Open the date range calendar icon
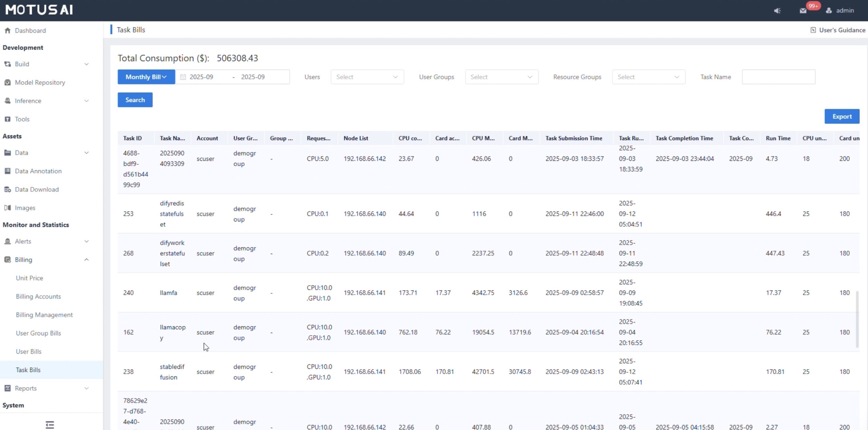Screen dimensions: 868x430 [x=183, y=77]
